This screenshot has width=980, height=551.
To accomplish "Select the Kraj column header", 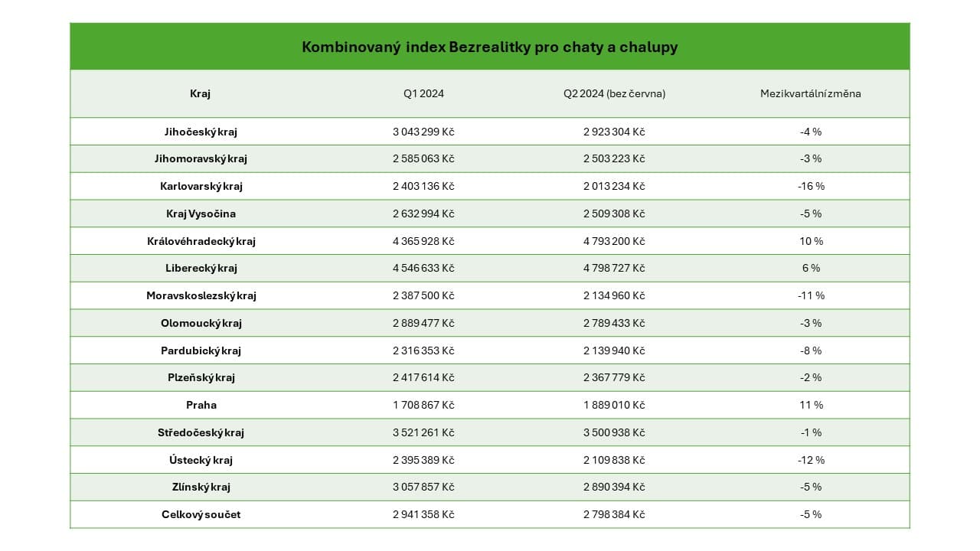I will tap(200, 94).
